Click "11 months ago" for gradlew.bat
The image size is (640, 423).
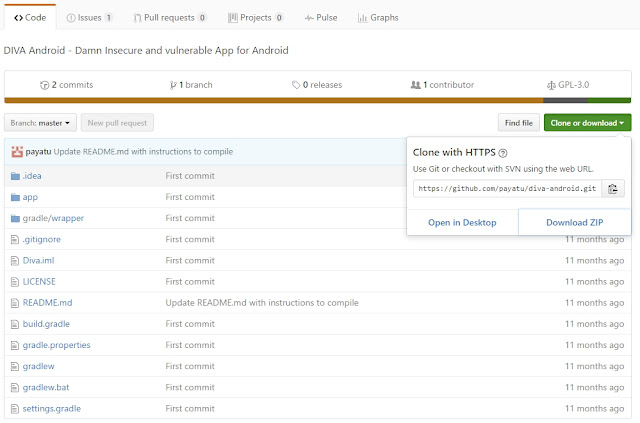point(594,387)
